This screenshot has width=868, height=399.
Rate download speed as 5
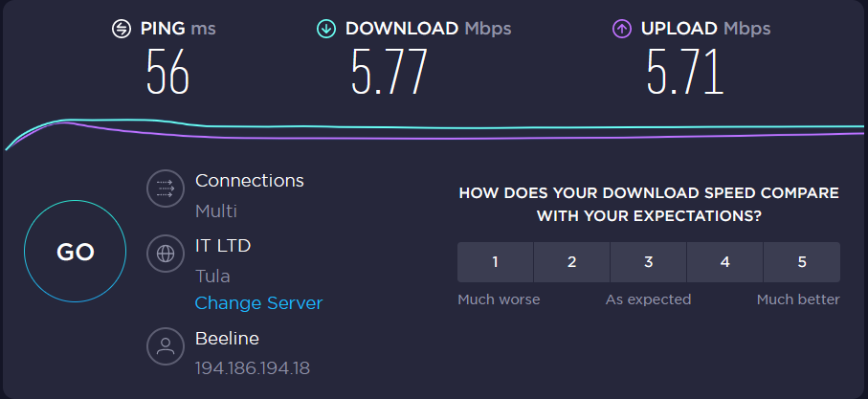click(x=802, y=262)
